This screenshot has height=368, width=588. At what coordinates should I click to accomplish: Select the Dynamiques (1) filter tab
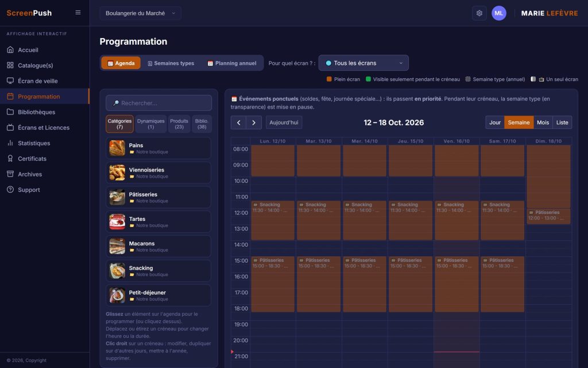tap(151, 124)
